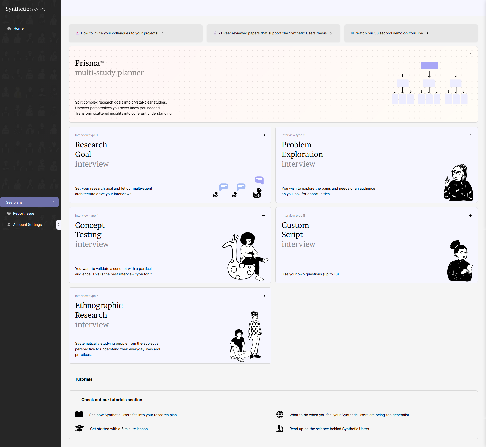Click the Account Settings person icon
This screenshot has width=486, height=448.
click(x=9, y=225)
